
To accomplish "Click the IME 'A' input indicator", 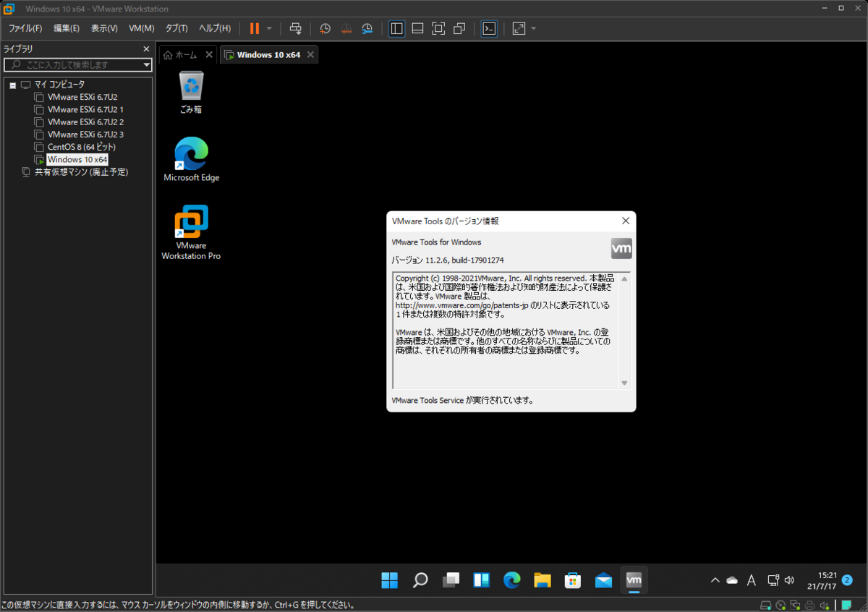I will point(752,580).
